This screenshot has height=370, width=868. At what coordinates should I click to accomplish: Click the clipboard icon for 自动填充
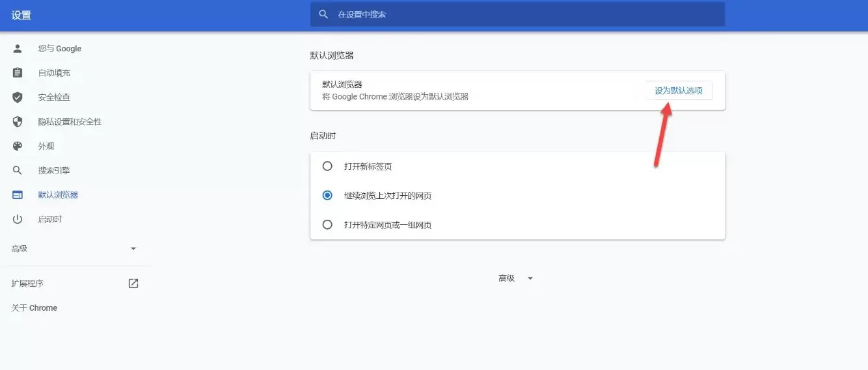18,73
